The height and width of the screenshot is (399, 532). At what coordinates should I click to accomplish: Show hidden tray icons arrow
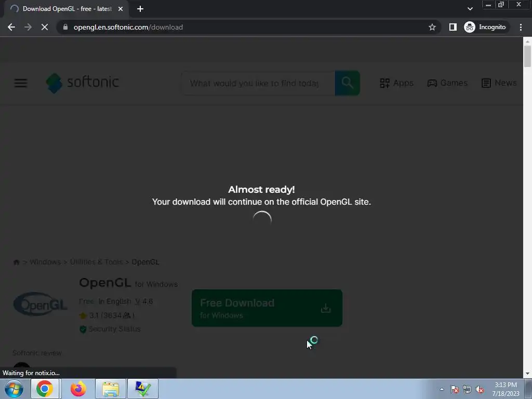[442, 389]
